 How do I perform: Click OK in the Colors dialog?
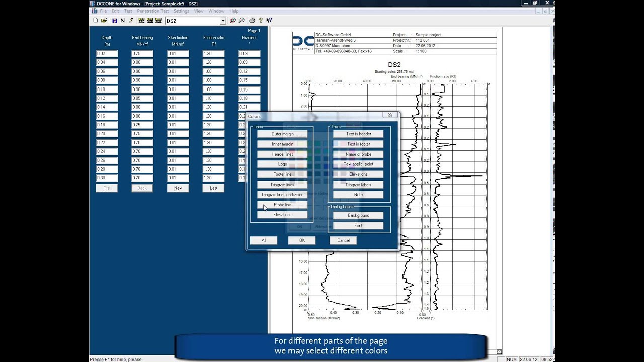[302, 240]
